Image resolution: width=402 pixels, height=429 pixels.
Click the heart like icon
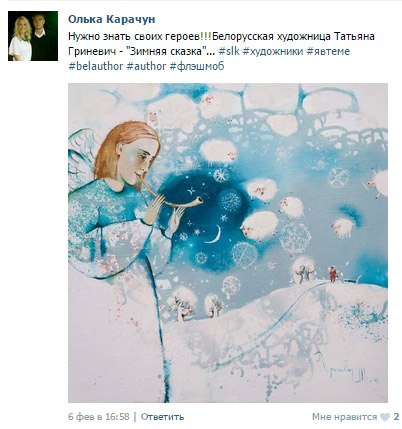click(385, 417)
